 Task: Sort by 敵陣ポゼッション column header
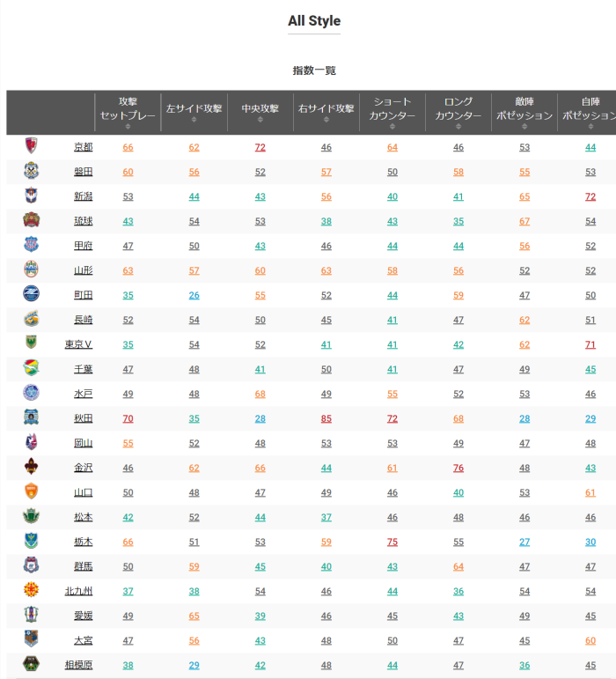524,113
